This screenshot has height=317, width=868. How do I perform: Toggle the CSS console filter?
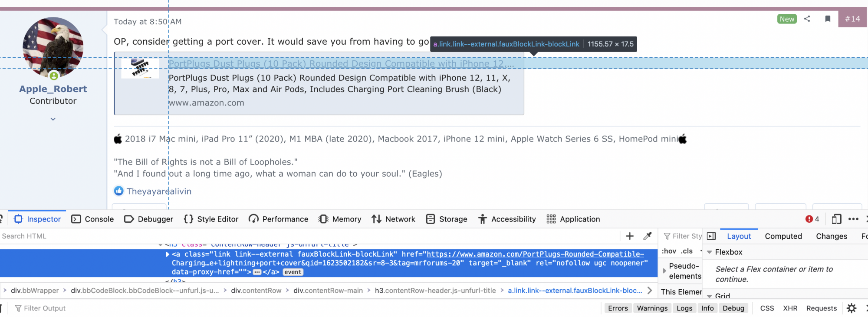pyautogui.click(x=767, y=308)
